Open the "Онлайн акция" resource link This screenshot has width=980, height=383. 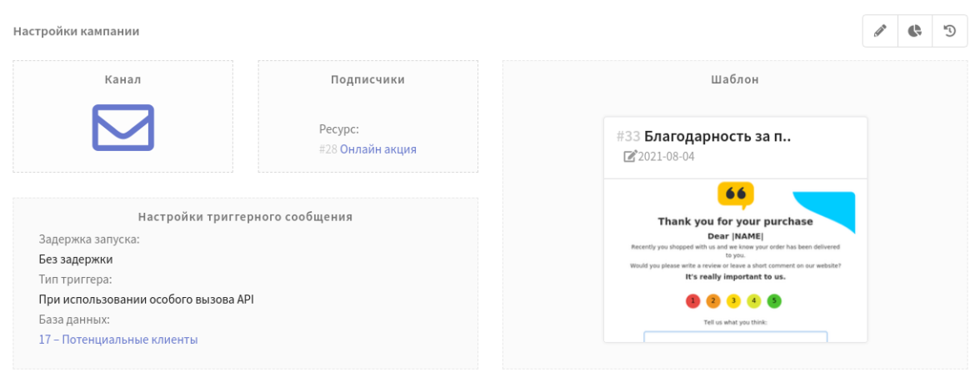click(x=377, y=149)
